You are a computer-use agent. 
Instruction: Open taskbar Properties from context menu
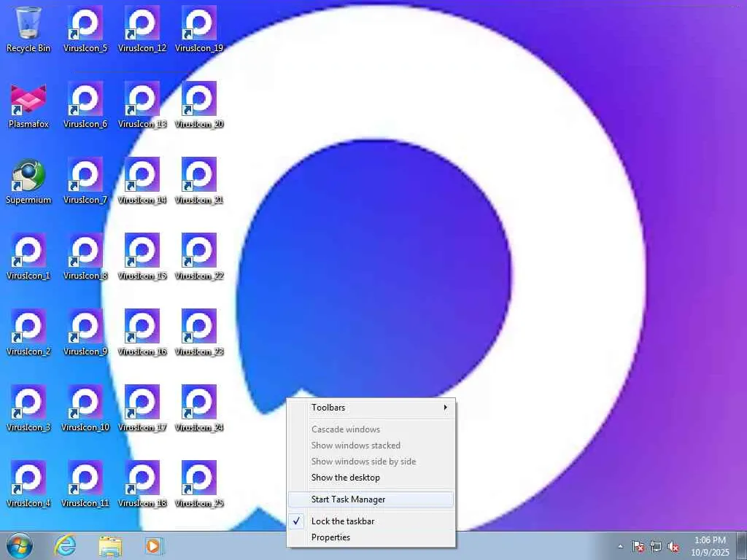click(x=371, y=537)
